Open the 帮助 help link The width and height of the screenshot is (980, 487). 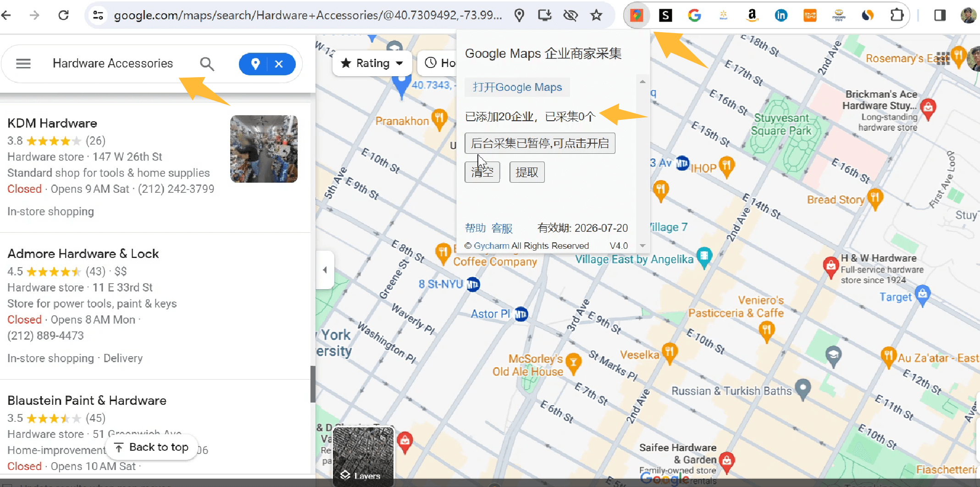pyautogui.click(x=475, y=228)
